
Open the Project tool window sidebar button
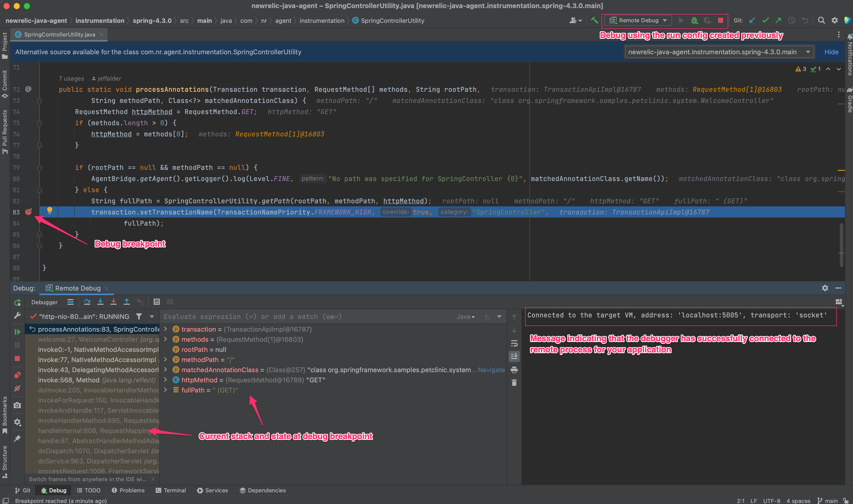5,46
